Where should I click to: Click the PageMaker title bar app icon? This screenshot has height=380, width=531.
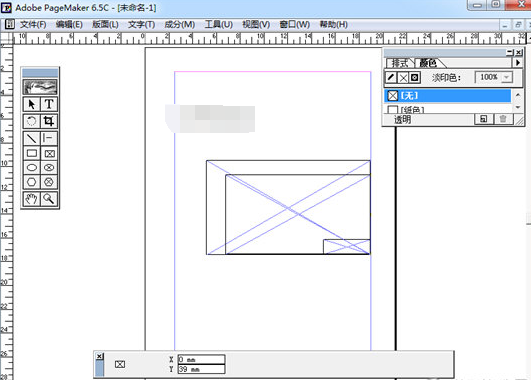6,7
